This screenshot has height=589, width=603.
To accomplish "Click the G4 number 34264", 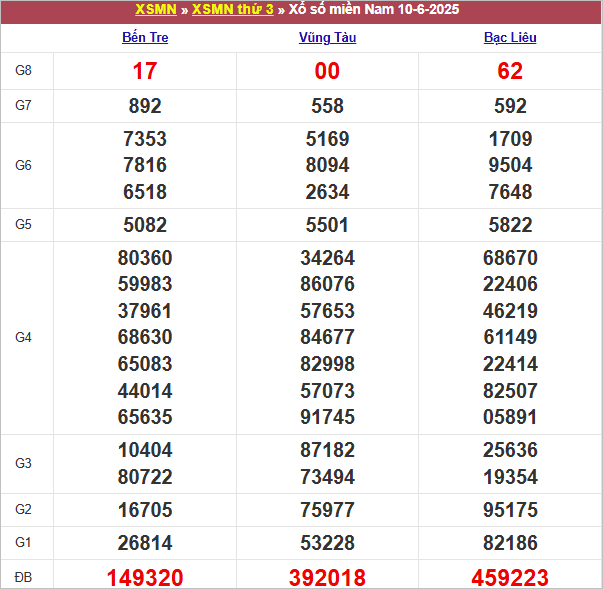I will click(327, 258).
